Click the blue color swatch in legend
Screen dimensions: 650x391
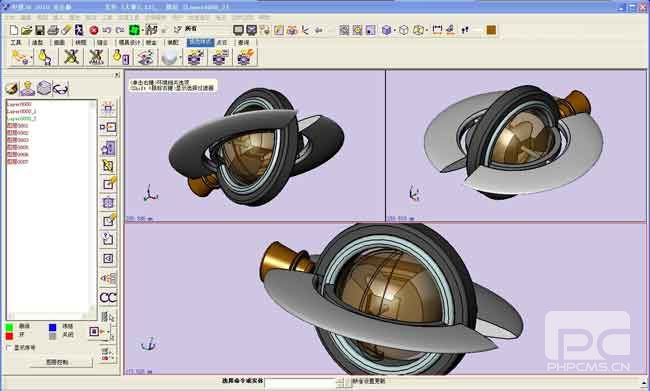[52, 327]
